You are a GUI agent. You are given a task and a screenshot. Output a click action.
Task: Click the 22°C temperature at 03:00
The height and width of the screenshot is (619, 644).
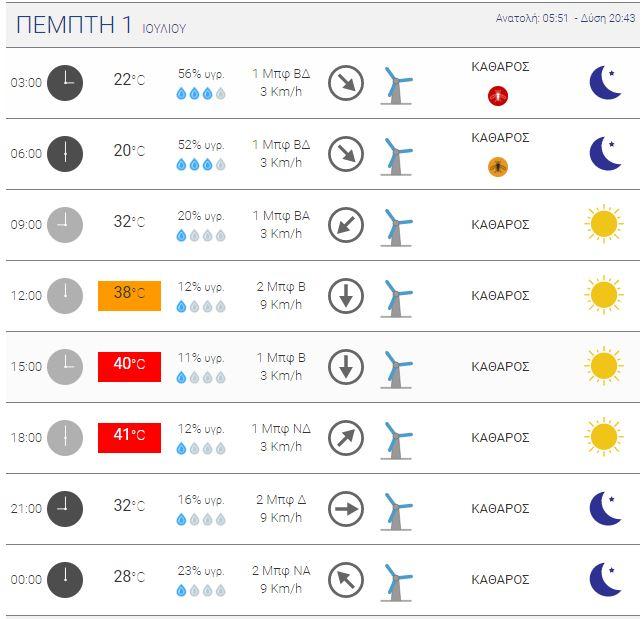pos(129,80)
